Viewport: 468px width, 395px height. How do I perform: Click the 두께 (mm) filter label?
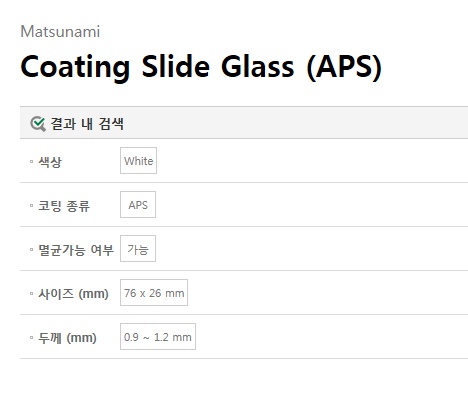pos(67,338)
